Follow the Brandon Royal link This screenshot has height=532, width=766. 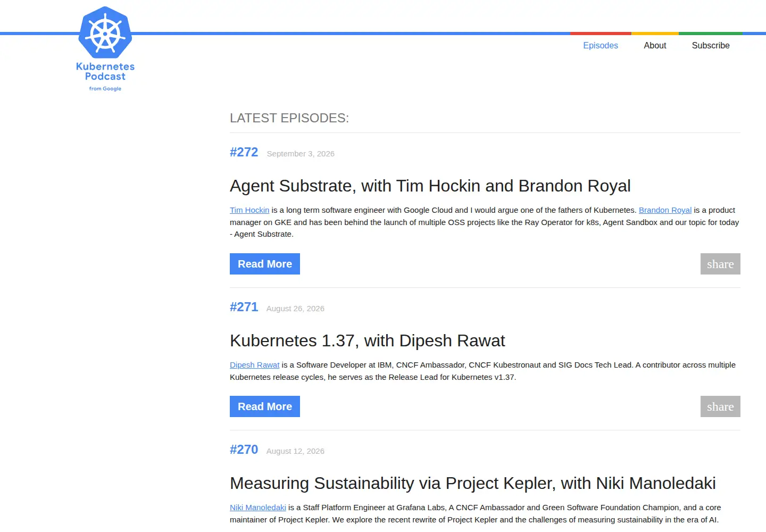[665, 210]
